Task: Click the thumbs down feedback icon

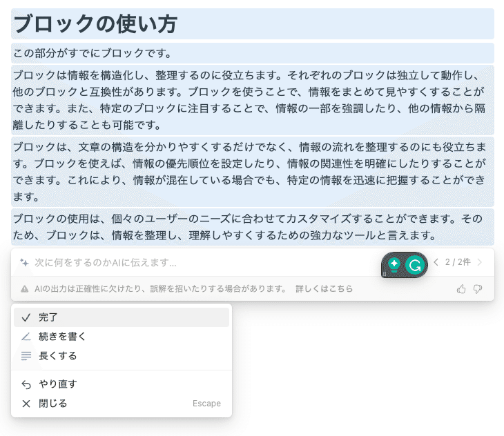Action: 478,289
